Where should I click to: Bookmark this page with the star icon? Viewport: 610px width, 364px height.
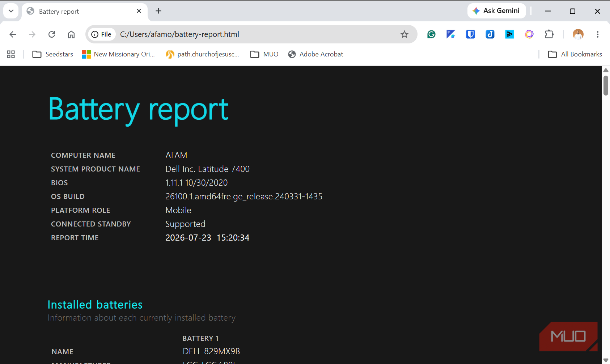pos(404,34)
